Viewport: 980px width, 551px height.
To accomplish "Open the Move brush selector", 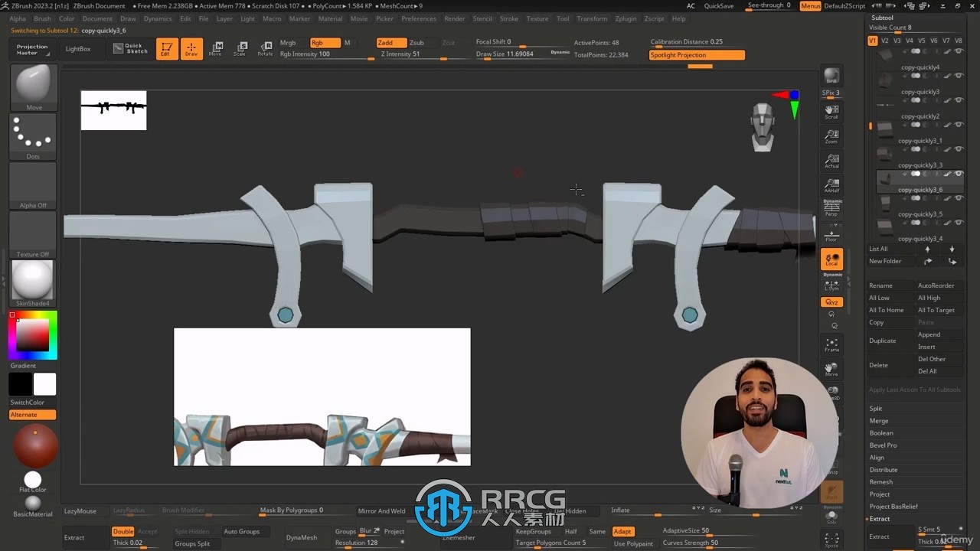I will (x=33, y=88).
